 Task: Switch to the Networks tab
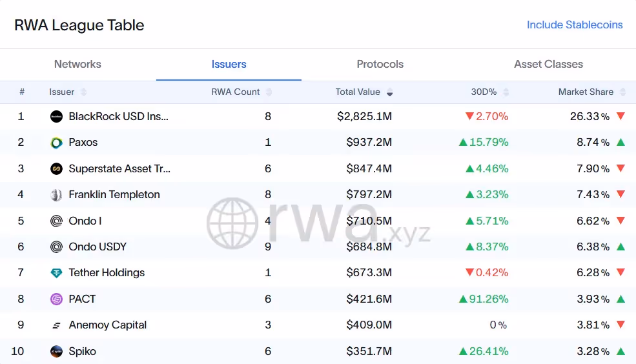[x=77, y=64]
